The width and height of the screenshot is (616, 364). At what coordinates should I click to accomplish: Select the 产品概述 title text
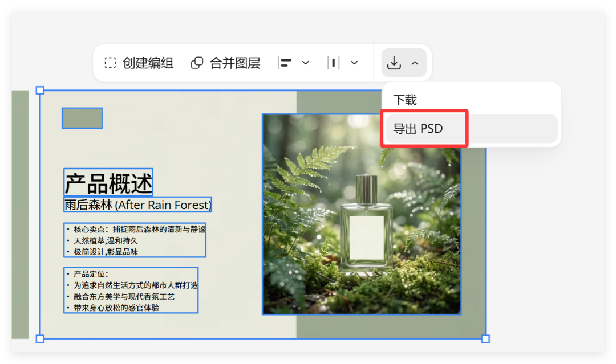point(108,182)
